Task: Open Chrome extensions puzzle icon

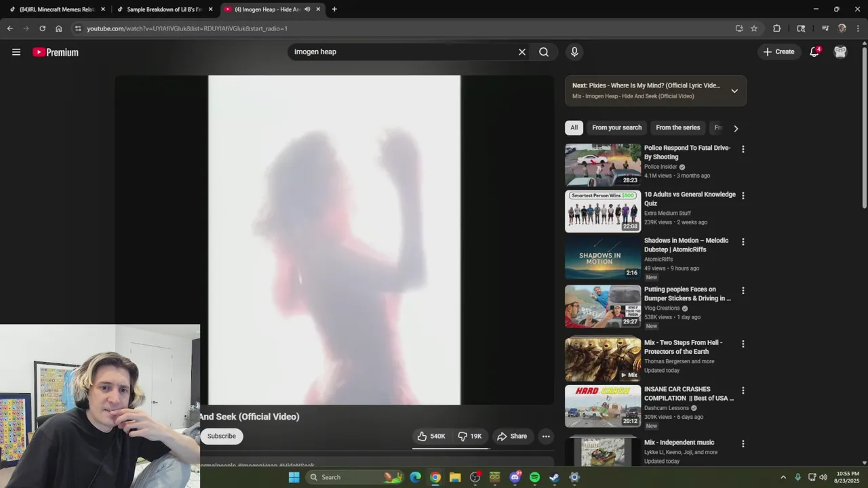Action: coord(777,28)
